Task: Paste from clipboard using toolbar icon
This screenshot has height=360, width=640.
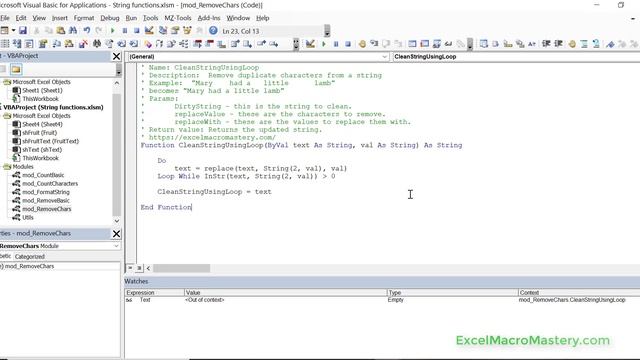Action: pyautogui.click(x=61, y=31)
